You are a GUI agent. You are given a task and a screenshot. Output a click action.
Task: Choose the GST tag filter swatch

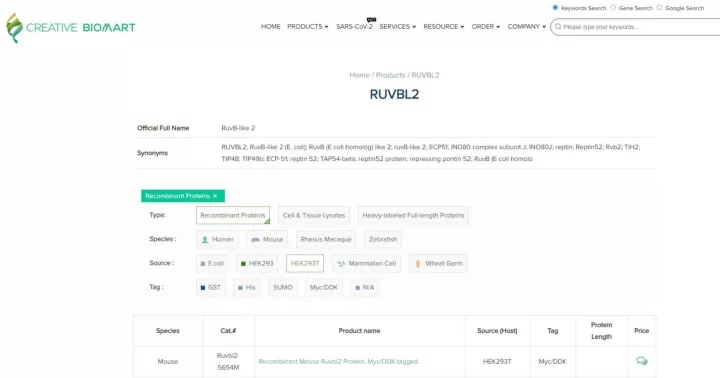[202, 288]
